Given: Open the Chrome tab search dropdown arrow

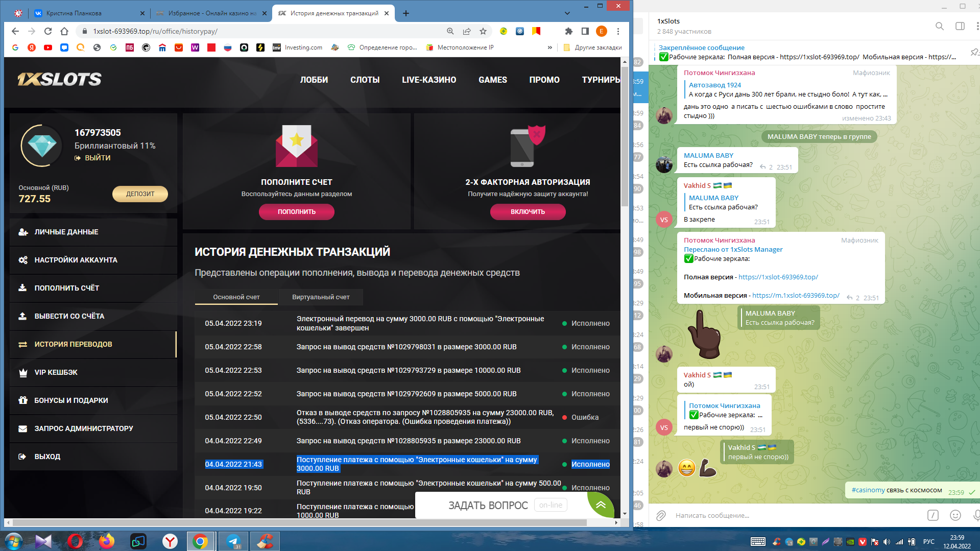Looking at the screenshot, I should (x=567, y=13).
